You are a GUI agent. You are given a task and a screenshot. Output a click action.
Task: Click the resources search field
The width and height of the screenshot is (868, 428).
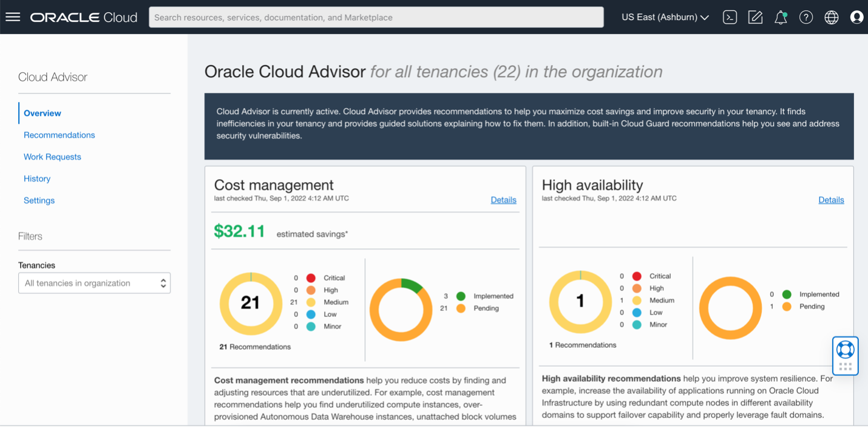[376, 17]
